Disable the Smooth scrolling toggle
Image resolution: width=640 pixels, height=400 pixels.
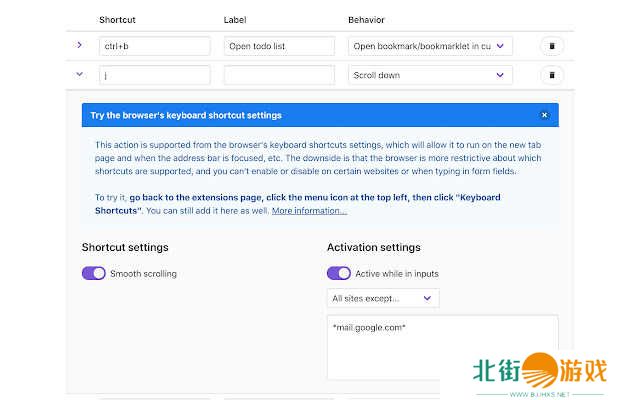[94, 273]
